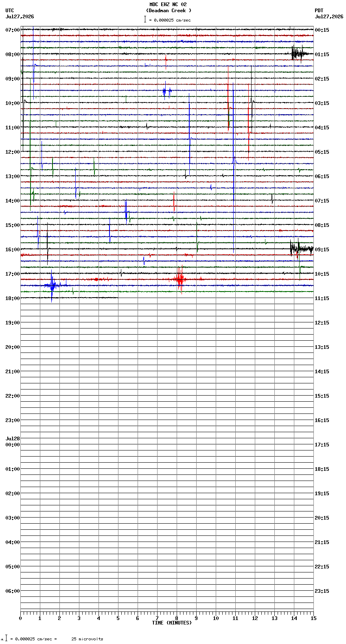Click the '23:15' PDT time label
The width and height of the screenshot is (346, 644).
click(x=322, y=591)
